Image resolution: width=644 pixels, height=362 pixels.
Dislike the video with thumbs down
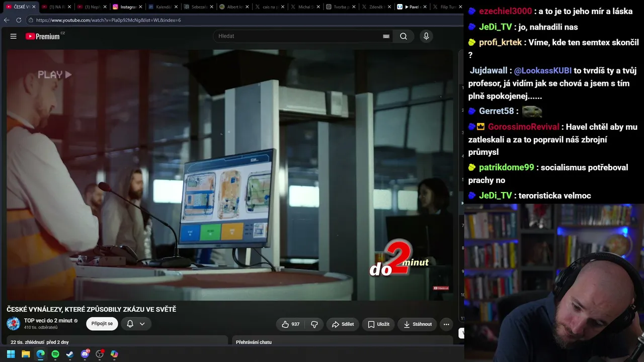coord(314,324)
